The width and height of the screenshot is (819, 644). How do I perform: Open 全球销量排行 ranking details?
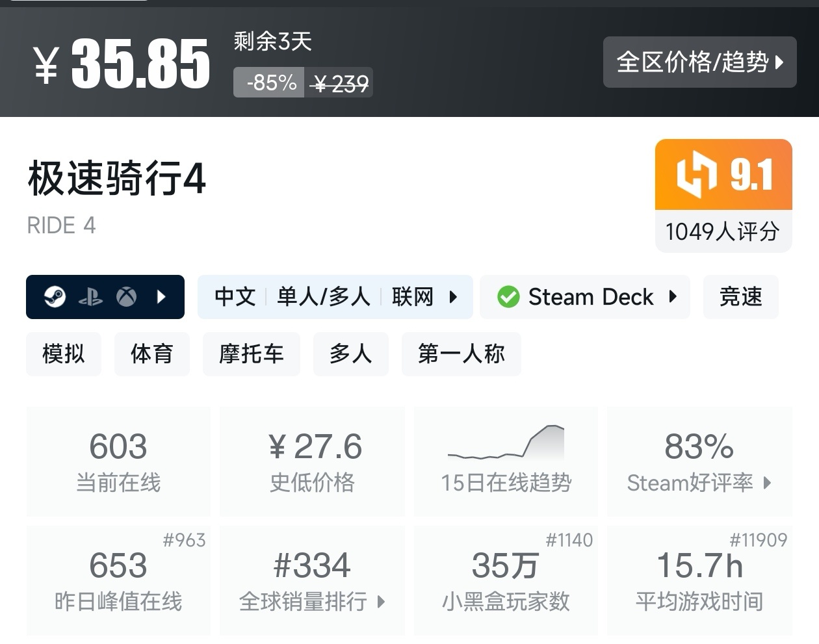click(380, 602)
